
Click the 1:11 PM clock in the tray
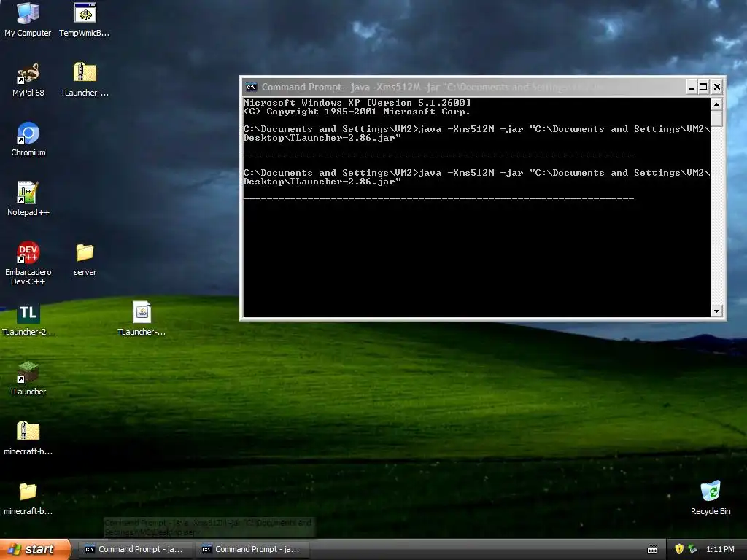tap(720, 549)
